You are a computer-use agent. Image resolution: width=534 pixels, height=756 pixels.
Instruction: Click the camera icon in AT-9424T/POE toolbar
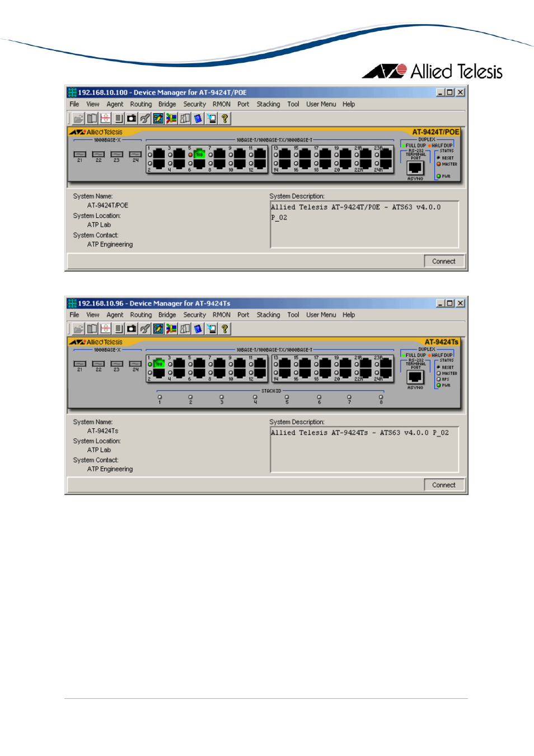tap(132, 118)
